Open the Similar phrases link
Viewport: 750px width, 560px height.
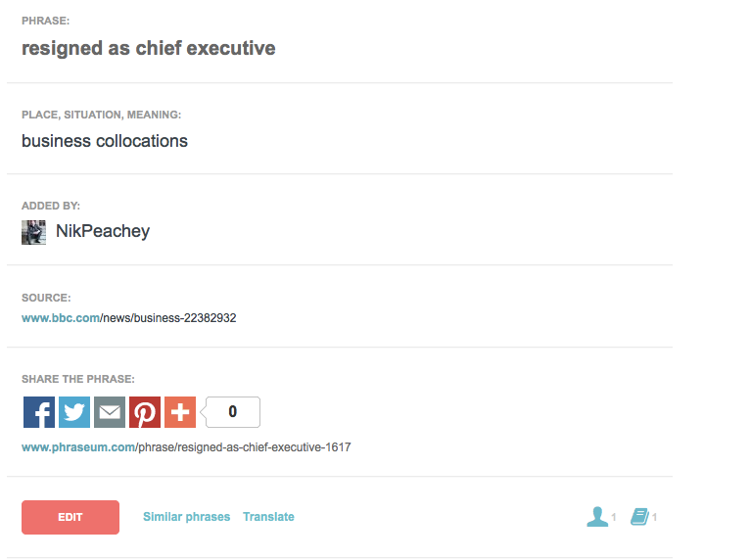[x=186, y=517]
